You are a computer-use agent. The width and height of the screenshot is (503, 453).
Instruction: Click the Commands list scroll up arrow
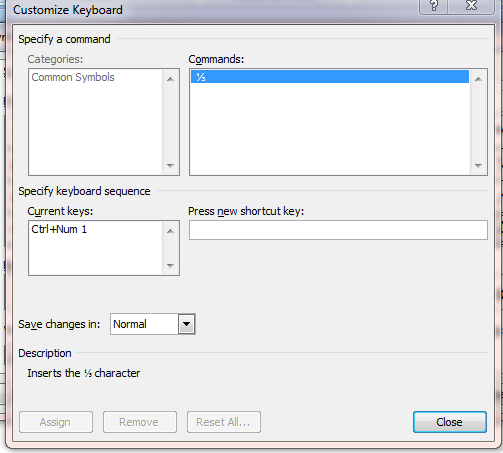[x=478, y=79]
